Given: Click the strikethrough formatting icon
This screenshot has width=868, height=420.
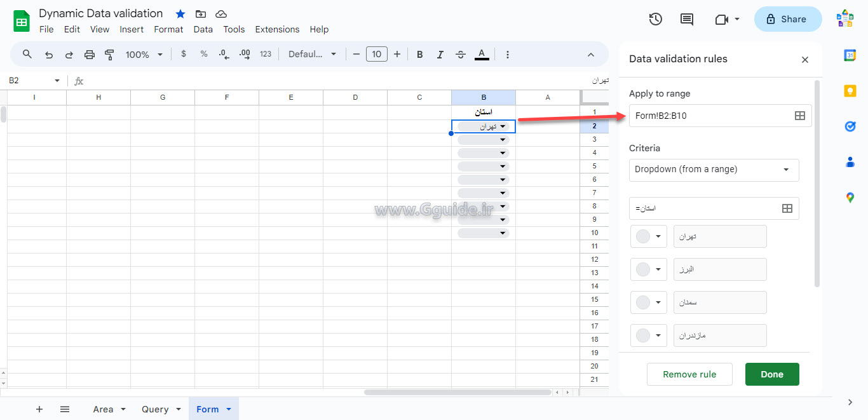Looking at the screenshot, I should (461, 55).
